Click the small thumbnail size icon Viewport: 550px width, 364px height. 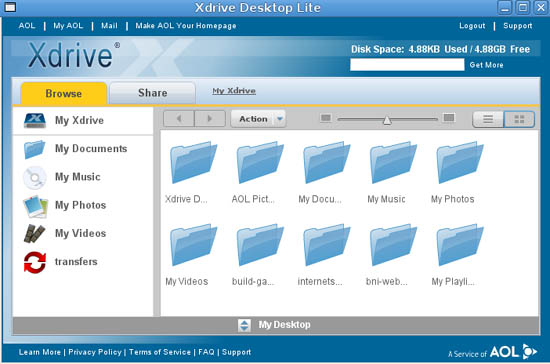click(326, 118)
